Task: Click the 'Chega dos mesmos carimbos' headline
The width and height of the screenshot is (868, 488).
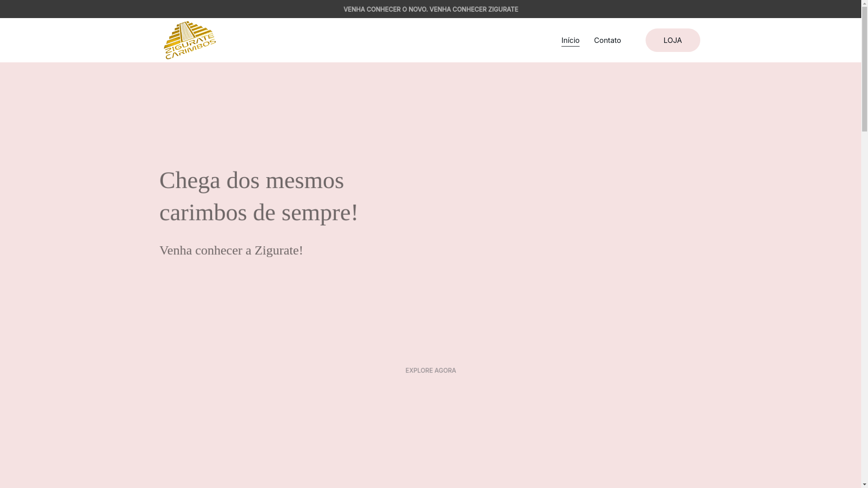Action: pos(259,196)
